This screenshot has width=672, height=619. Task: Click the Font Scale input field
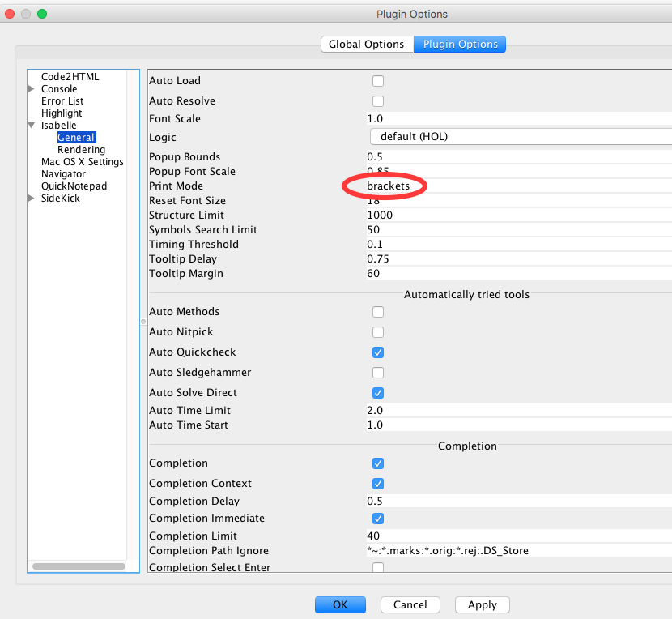[518, 119]
